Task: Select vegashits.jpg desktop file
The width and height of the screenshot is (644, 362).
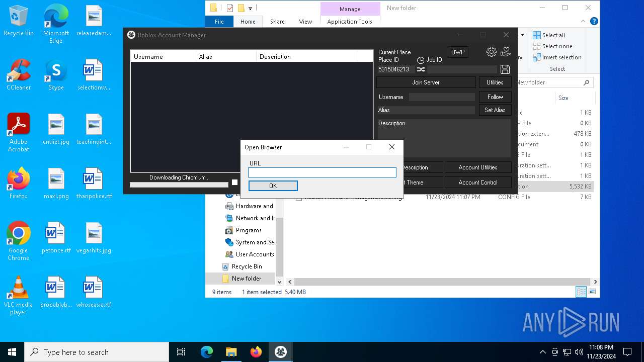Action: point(94,238)
